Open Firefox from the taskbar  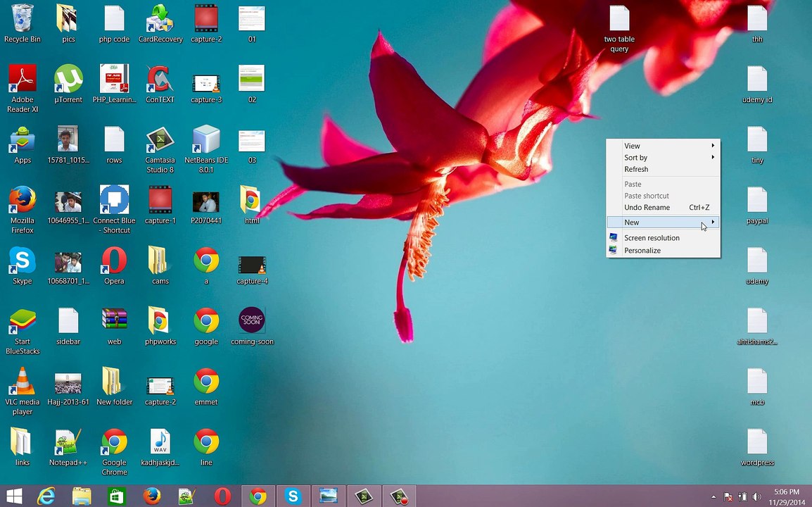pos(152,496)
